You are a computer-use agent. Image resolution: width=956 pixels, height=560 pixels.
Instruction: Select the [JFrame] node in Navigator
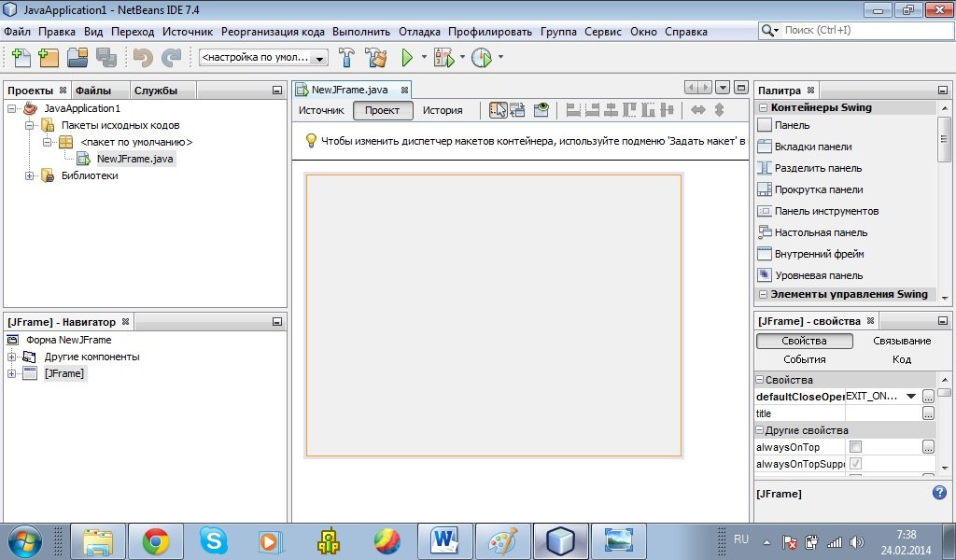pyautogui.click(x=64, y=373)
